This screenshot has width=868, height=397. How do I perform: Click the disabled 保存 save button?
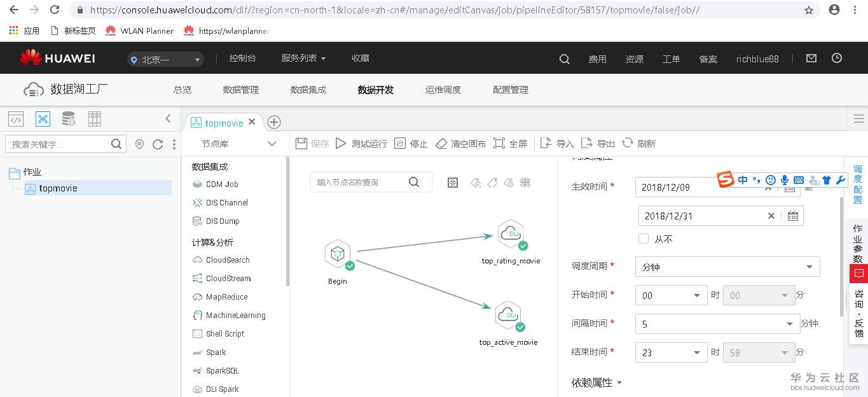[x=312, y=143]
